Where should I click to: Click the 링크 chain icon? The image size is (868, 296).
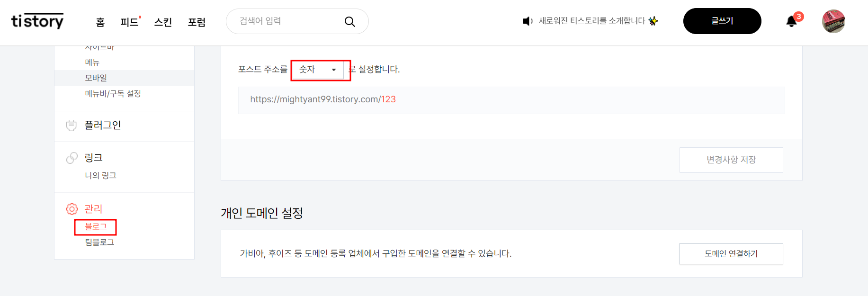72,158
